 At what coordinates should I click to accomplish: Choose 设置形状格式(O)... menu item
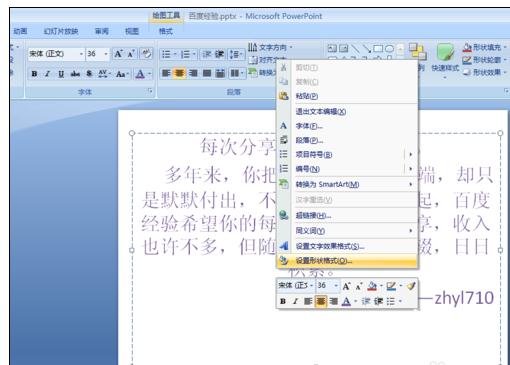pyautogui.click(x=347, y=261)
